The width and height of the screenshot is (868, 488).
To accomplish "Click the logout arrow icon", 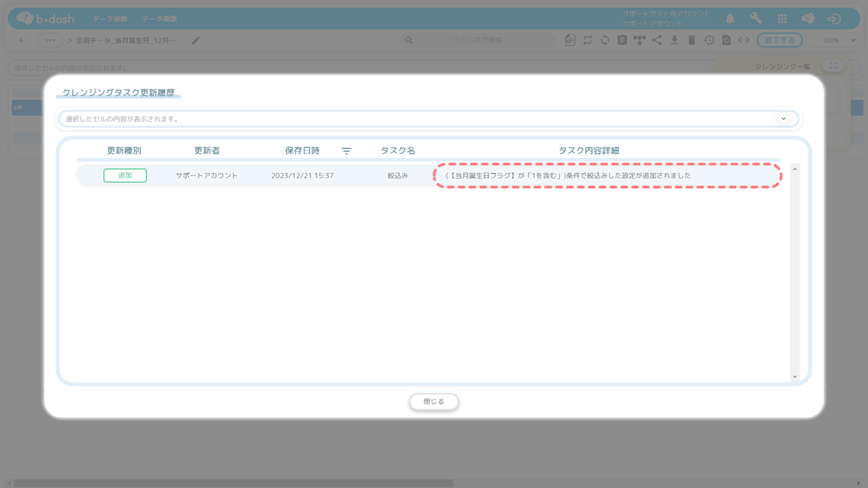I will tap(834, 19).
